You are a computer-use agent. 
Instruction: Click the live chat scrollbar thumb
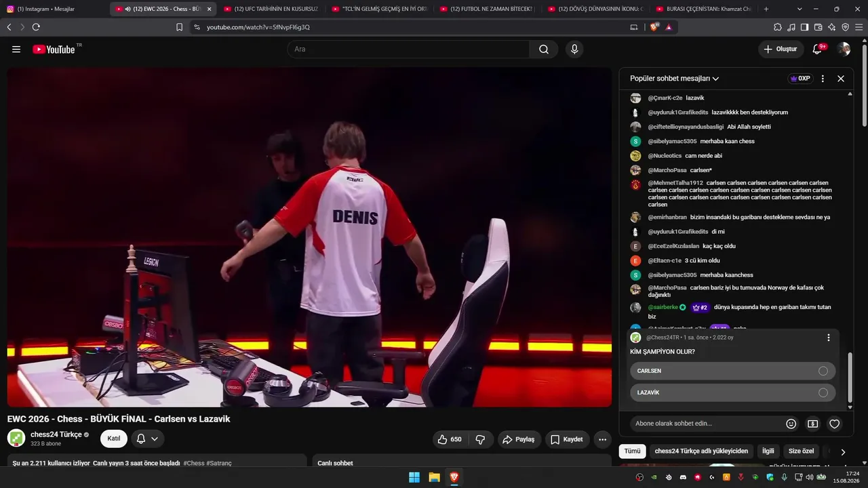tap(850, 378)
